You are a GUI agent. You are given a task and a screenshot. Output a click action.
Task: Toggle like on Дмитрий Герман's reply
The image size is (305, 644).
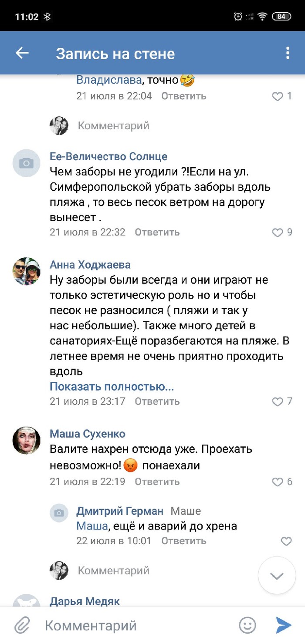(x=286, y=541)
